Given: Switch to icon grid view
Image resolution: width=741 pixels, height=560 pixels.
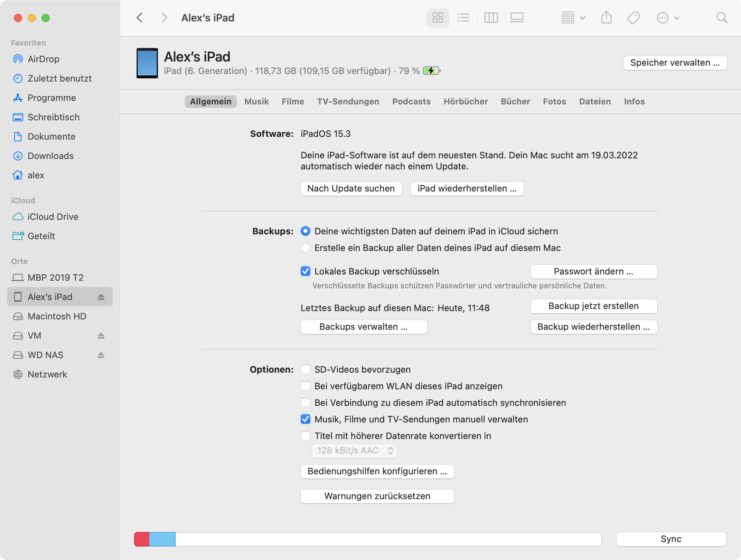Looking at the screenshot, I should (x=438, y=18).
